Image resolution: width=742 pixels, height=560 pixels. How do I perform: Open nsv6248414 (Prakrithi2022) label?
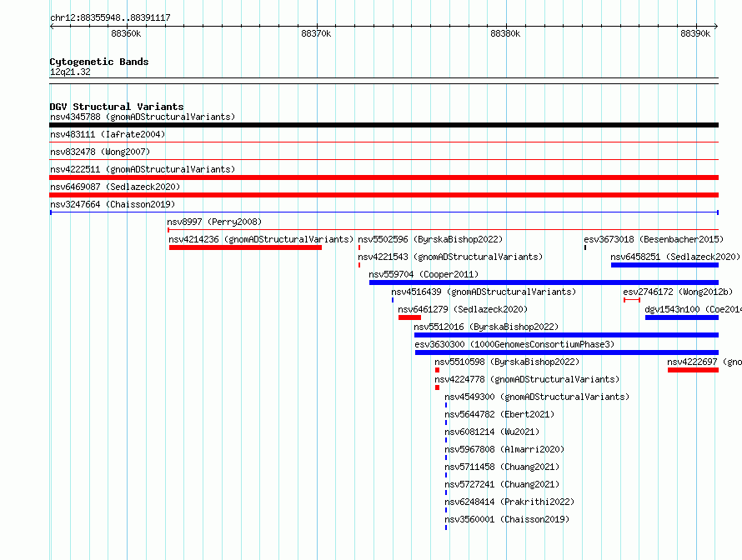click(x=509, y=502)
